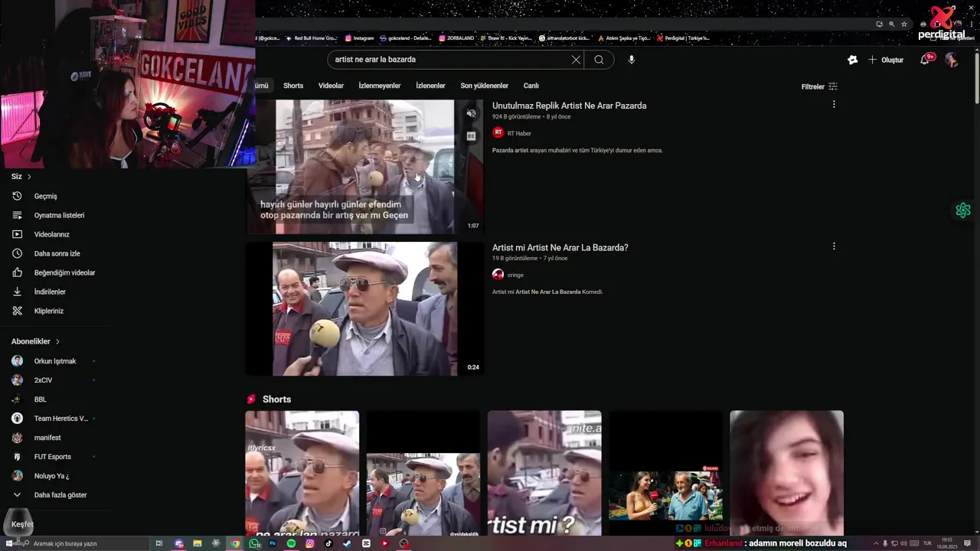Open the cringe channel avatar

(498, 274)
